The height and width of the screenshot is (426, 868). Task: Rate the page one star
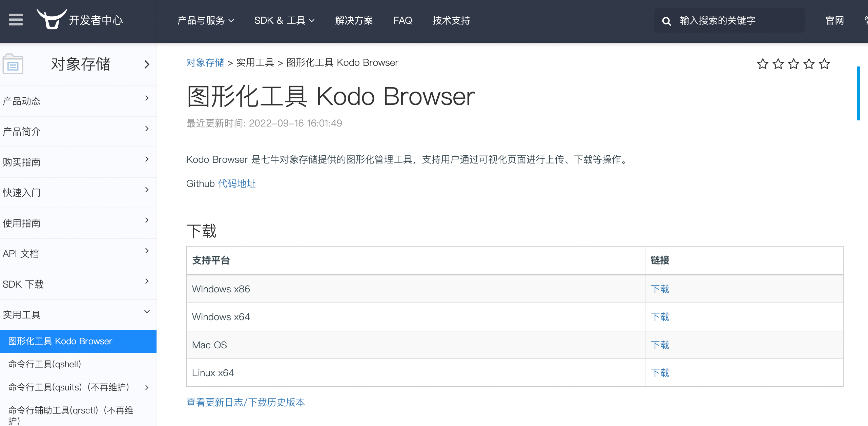click(763, 64)
